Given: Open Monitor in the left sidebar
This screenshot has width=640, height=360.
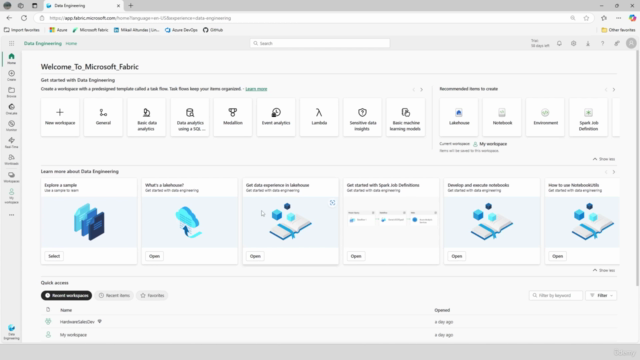Looking at the screenshot, I should pos(11,125).
